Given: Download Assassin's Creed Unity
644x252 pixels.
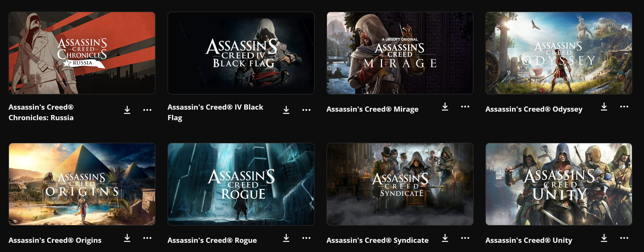Looking at the screenshot, I should 604,238.
